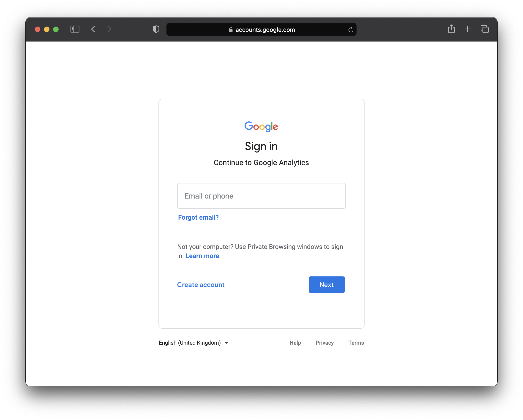Viewport: 523px width, 420px height.
Task: Reload the page with the refresh icon
Action: coord(351,30)
